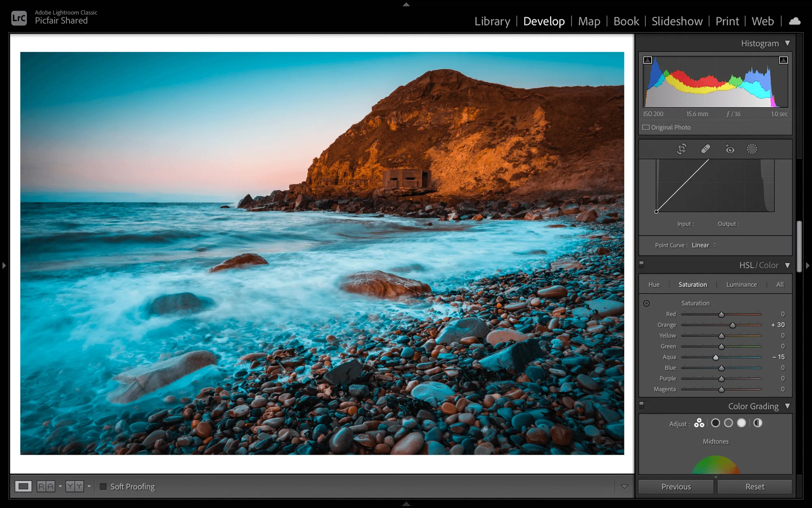Collapse the HSL / Color panel
Image resolution: width=812 pixels, height=508 pixels.
[x=787, y=265]
